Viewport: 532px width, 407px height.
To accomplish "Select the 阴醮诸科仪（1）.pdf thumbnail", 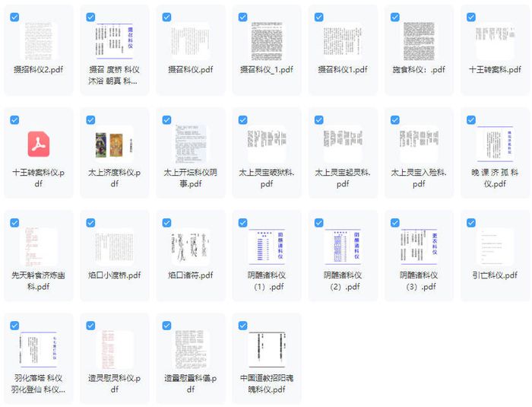I will coord(266,246).
